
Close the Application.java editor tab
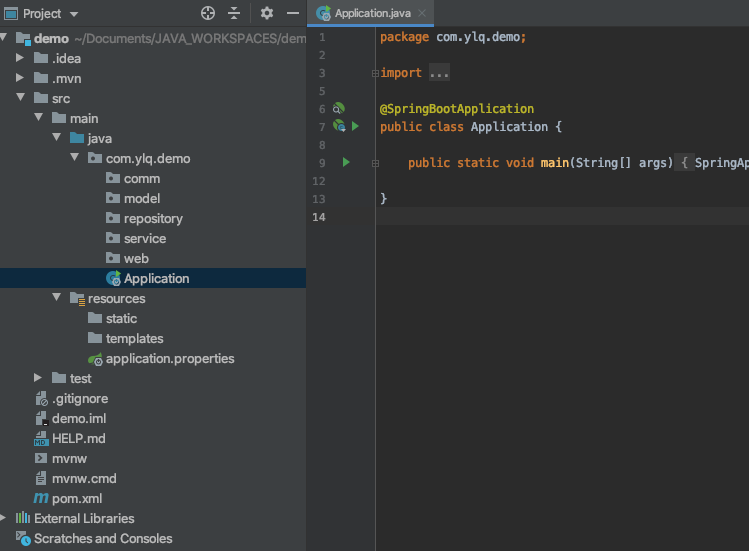click(419, 13)
